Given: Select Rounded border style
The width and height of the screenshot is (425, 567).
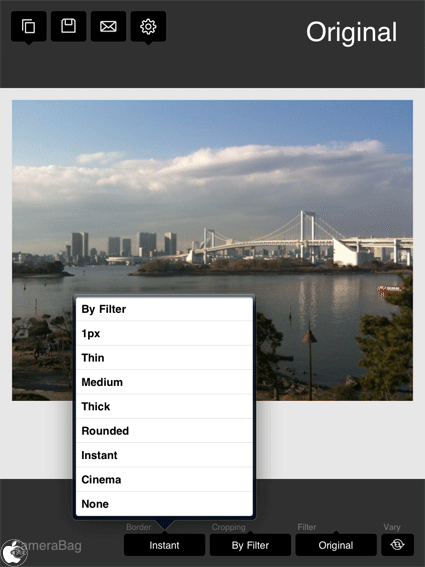Looking at the screenshot, I should [164, 431].
